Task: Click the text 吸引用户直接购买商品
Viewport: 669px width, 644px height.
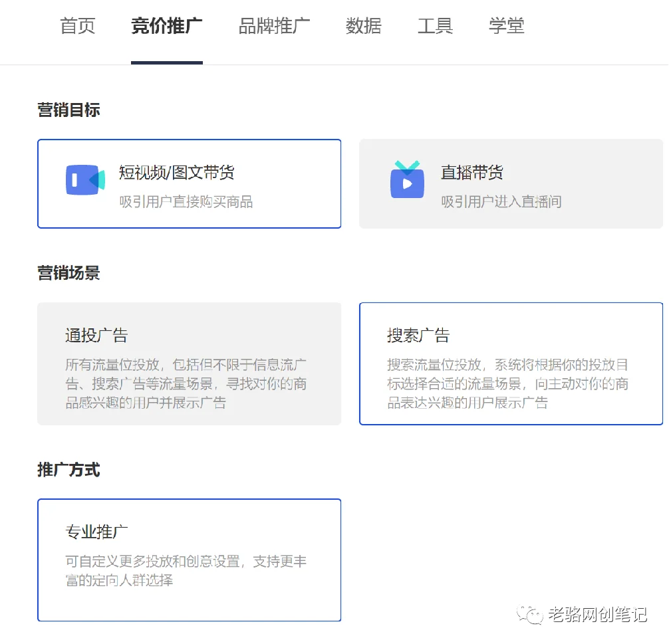Action: [x=186, y=202]
